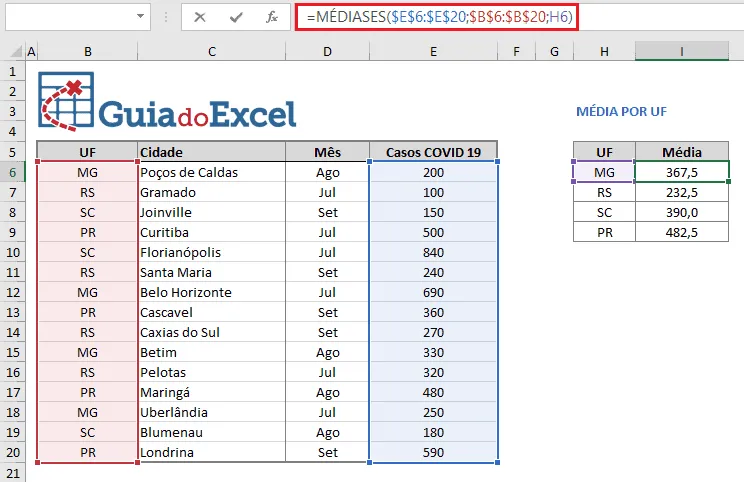Select the cases cell showing 840
Image resolution: width=744 pixels, height=482 pixels.
coord(434,252)
